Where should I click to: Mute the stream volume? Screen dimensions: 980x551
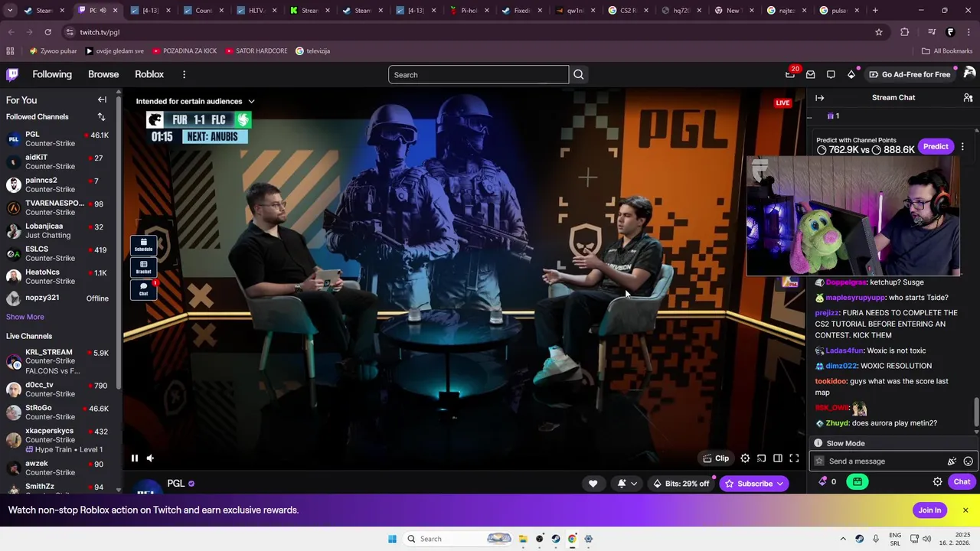150,458
